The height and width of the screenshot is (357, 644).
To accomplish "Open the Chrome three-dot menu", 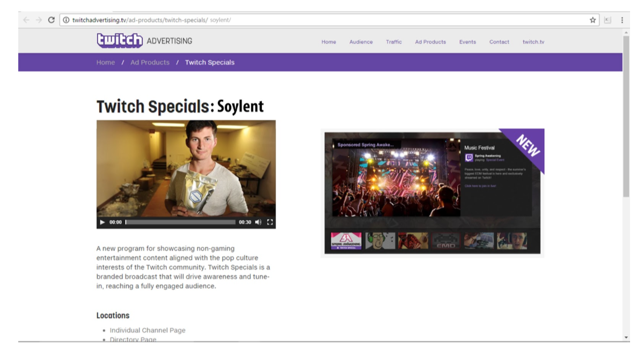I will [x=622, y=20].
